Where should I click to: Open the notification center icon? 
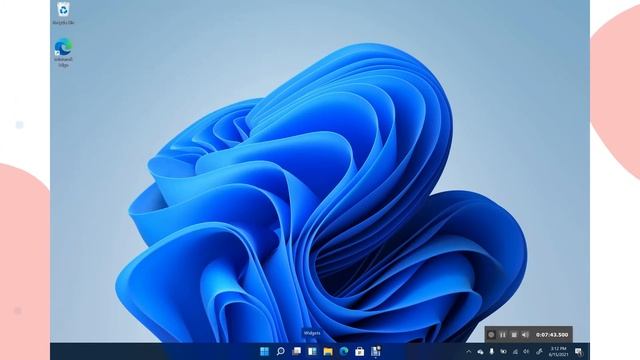[579, 351]
